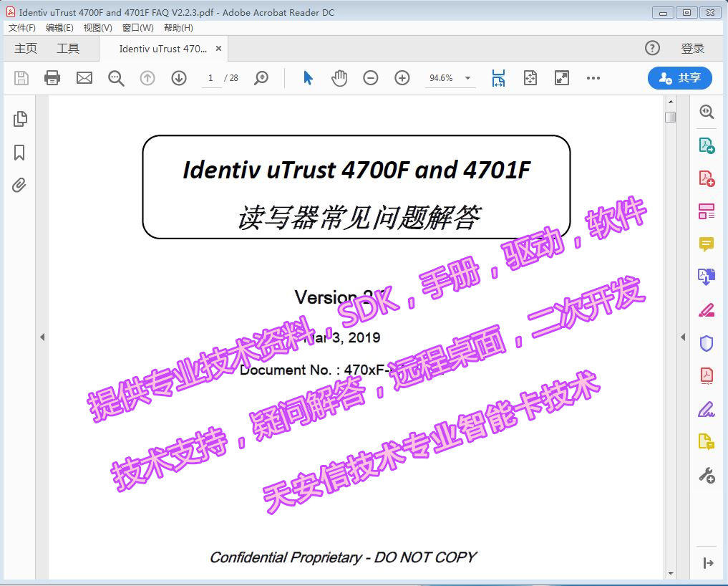Collapse the right tools pane arrow
The height and width of the screenshot is (586, 728).
click(682, 337)
